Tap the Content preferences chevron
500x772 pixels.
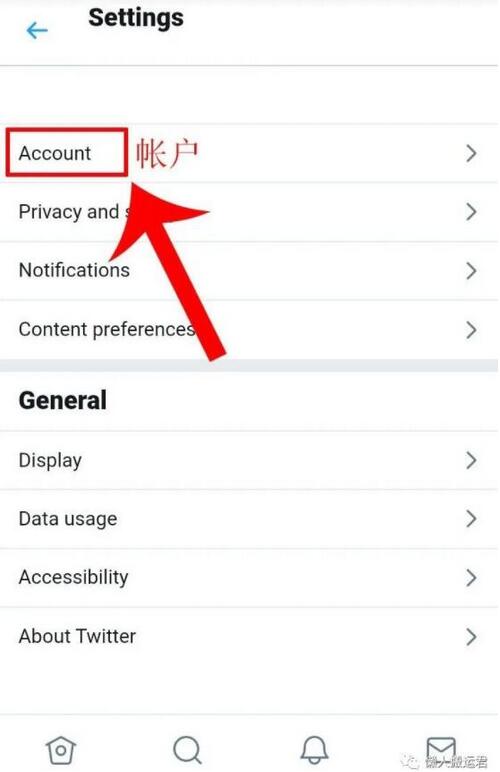[471, 330]
